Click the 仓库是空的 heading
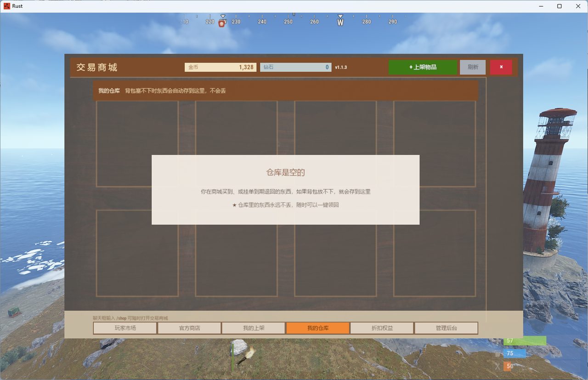588x380 pixels. point(285,172)
